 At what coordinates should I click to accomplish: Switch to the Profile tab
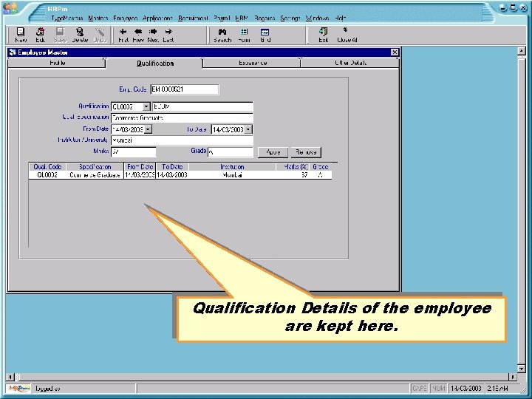pos(57,63)
